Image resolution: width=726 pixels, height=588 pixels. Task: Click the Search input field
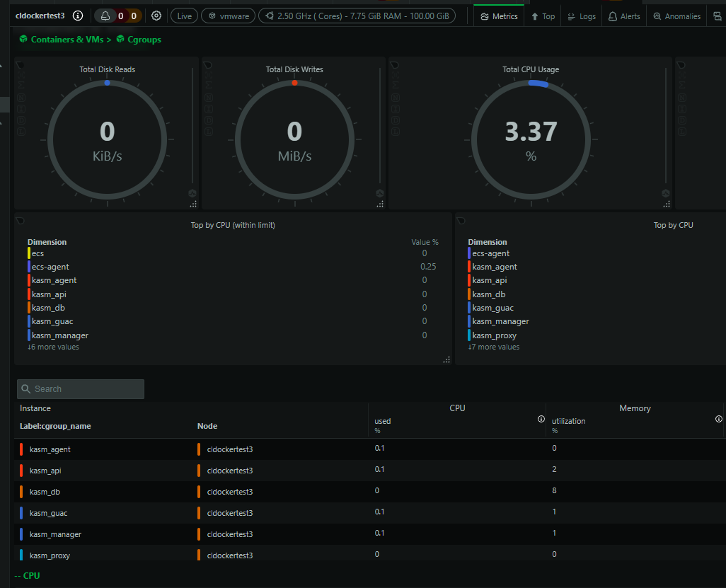[x=81, y=388]
